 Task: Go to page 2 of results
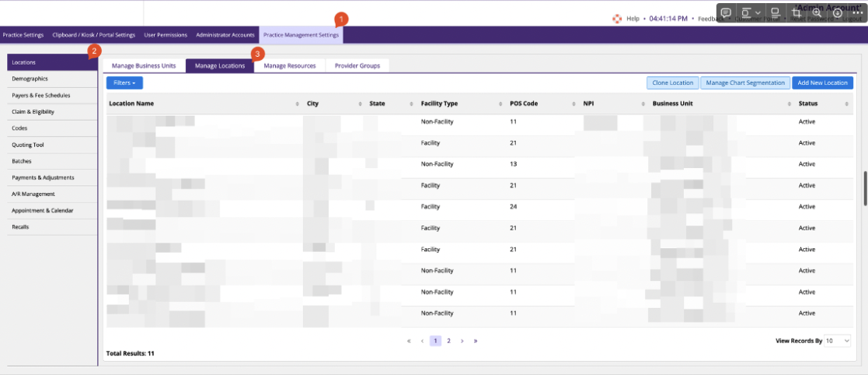point(449,342)
